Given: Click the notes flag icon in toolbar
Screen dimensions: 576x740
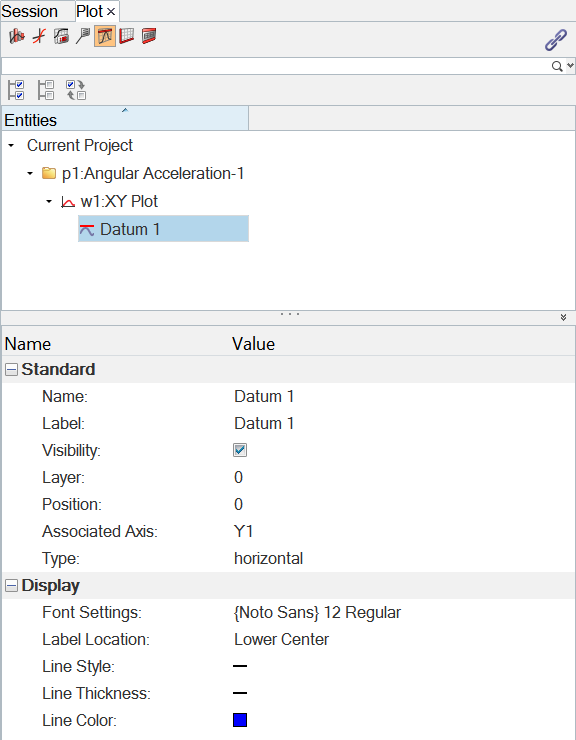Looking at the screenshot, I should point(83,36).
